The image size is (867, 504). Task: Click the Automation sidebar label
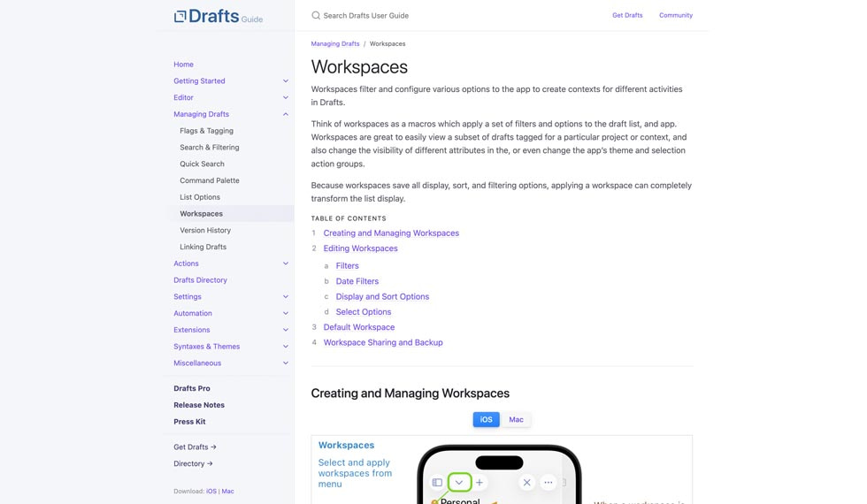click(x=193, y=313)
